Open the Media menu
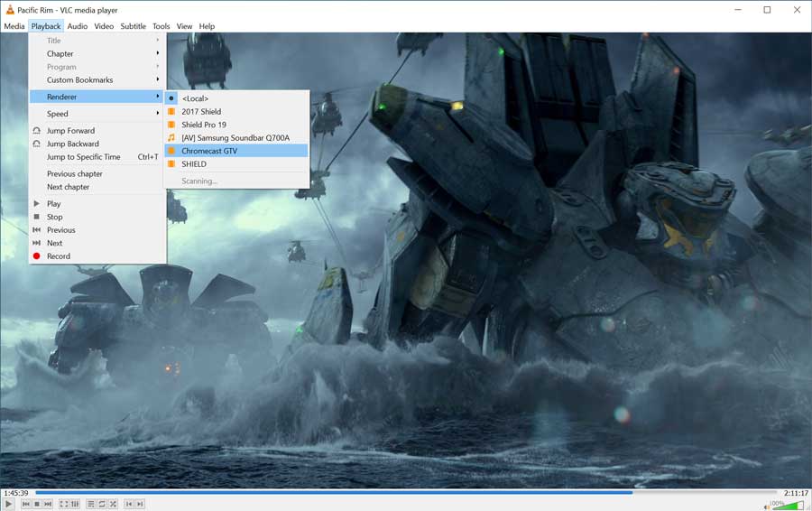This screenshot has width=812, height=511. coord(14,26)
